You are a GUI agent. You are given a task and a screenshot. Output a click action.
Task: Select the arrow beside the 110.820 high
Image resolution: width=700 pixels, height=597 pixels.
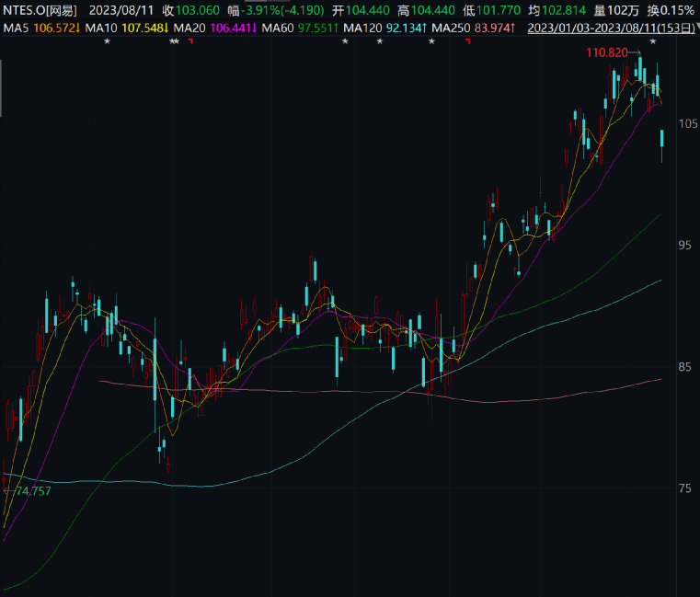coord(635,53)
